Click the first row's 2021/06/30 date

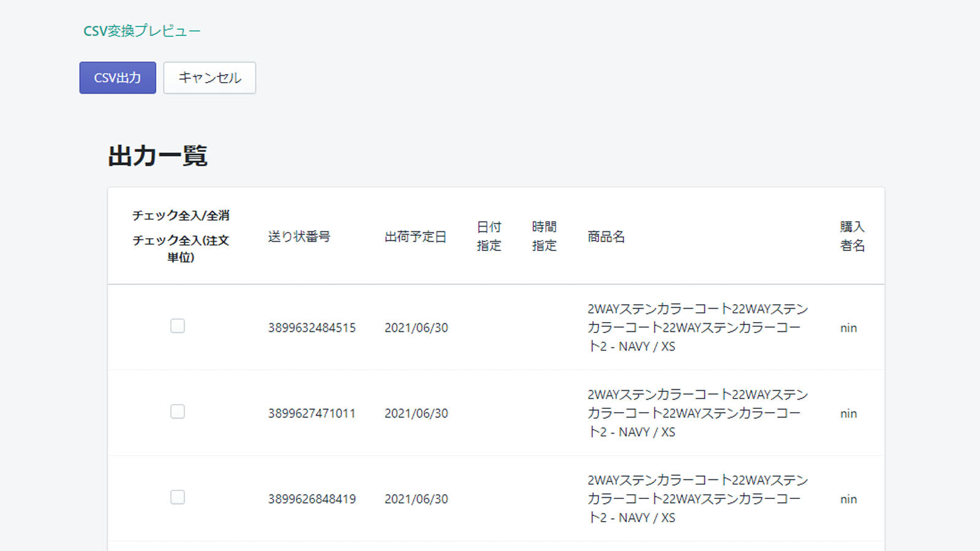pos(417,328)
